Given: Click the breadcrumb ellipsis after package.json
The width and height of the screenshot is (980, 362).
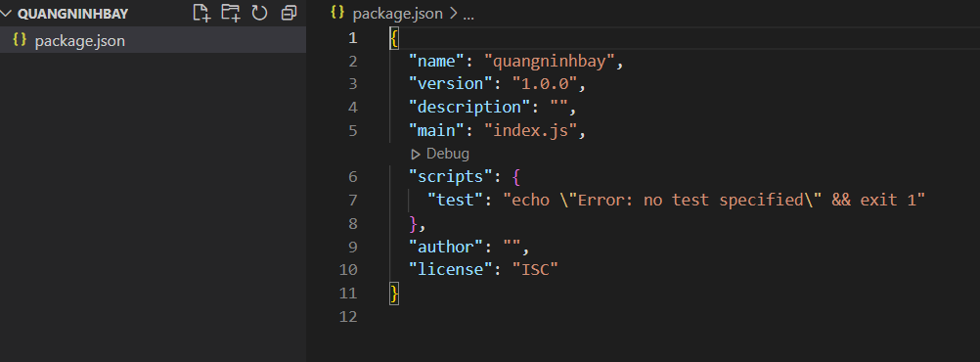Looking at the screenshot, I should (x=468, y=15).
